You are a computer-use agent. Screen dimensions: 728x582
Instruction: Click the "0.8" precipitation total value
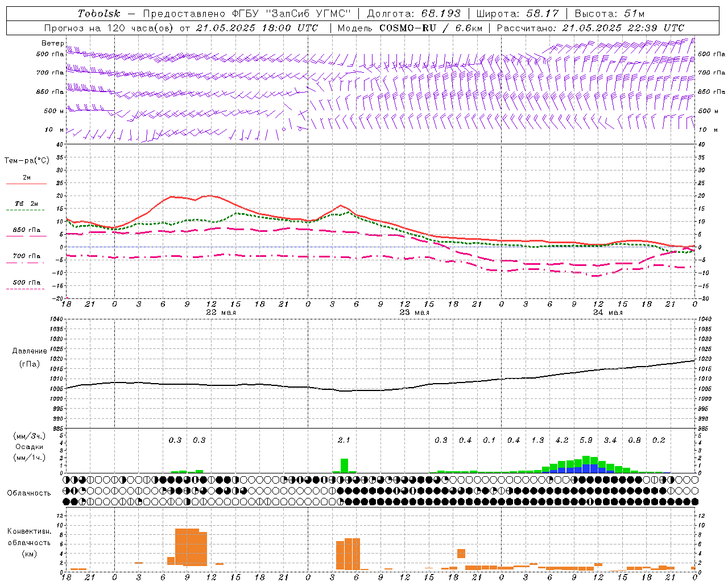[x=634, y=440]
